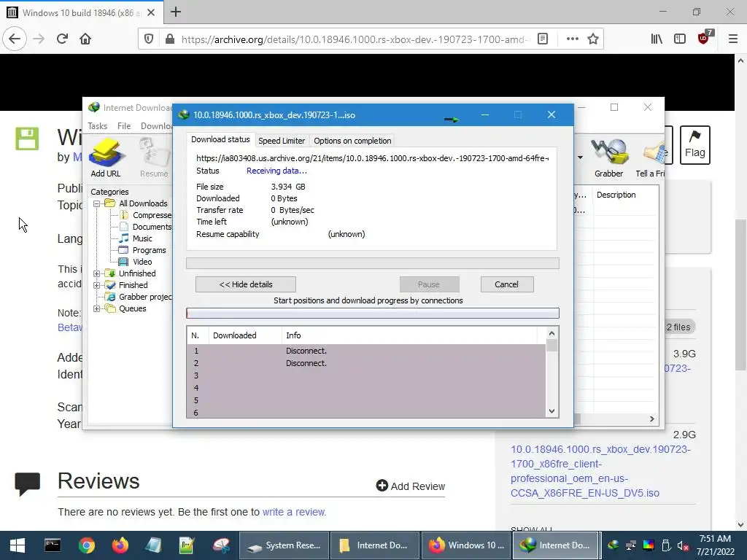Open the Firefox hamburger menu

732,39
